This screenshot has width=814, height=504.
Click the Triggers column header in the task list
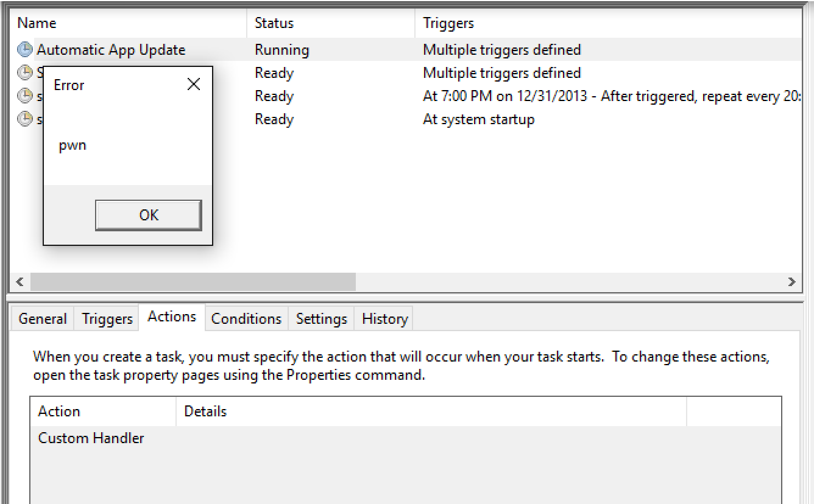448,23
